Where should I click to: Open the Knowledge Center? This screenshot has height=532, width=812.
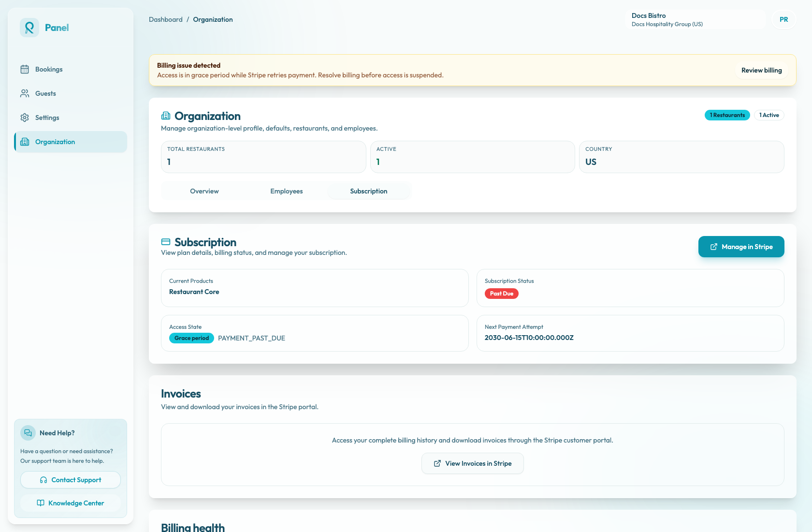tap(71, 503)
